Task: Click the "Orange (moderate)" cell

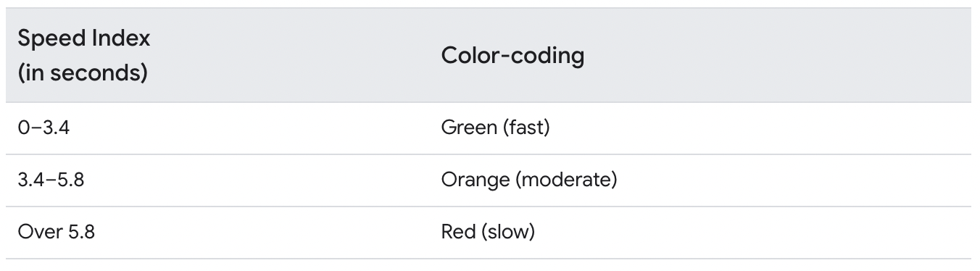Action: pos(529,180)
